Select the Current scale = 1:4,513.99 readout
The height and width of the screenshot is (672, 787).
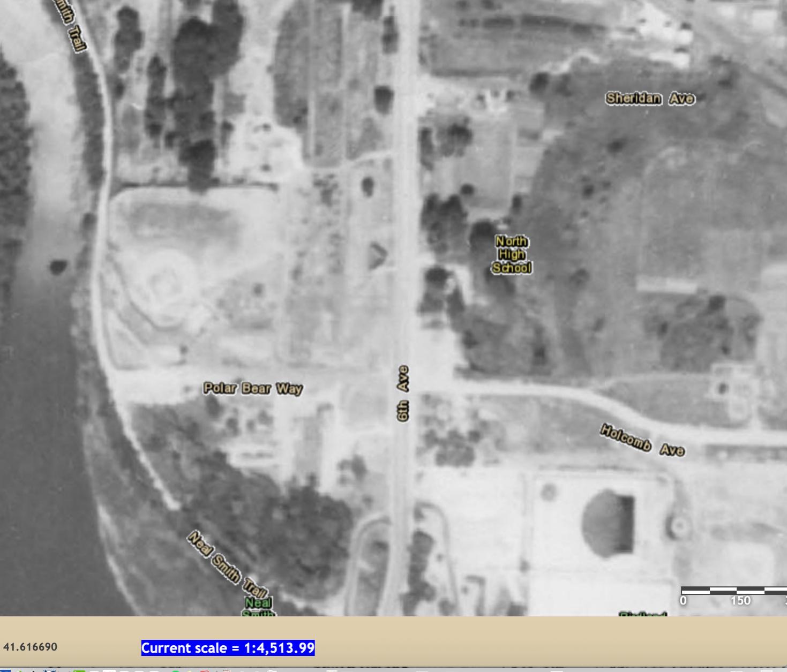(228, 648)
